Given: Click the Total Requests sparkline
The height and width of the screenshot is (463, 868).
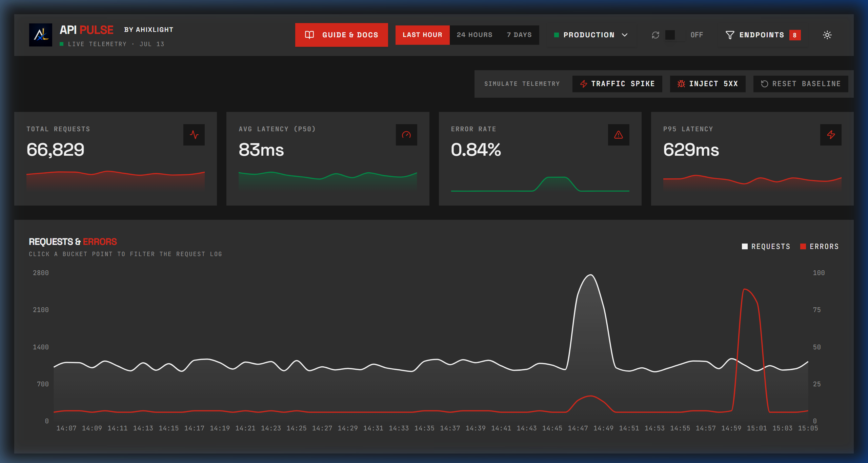Looking at the screenshot, I should click(x=116, y=181).
